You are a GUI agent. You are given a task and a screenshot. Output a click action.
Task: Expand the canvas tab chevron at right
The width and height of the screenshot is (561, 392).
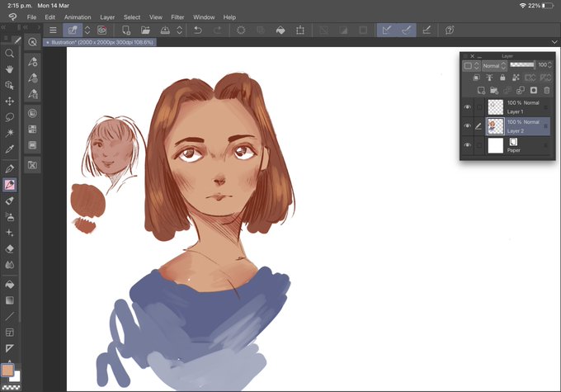[554, 42]
